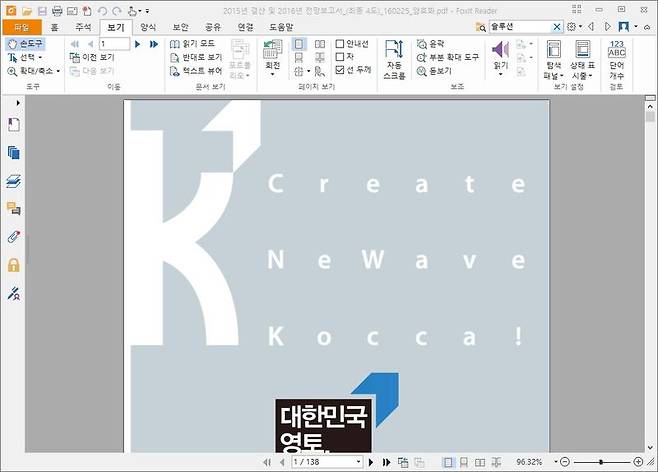The image size is (658, 472).
Task: Switch to the 보안 ribbon tab
Action: 180,27
